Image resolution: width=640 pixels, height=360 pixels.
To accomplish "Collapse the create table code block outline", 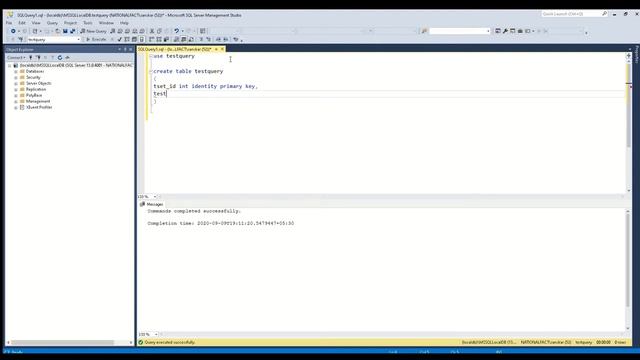I will click(x=151, y=71).
